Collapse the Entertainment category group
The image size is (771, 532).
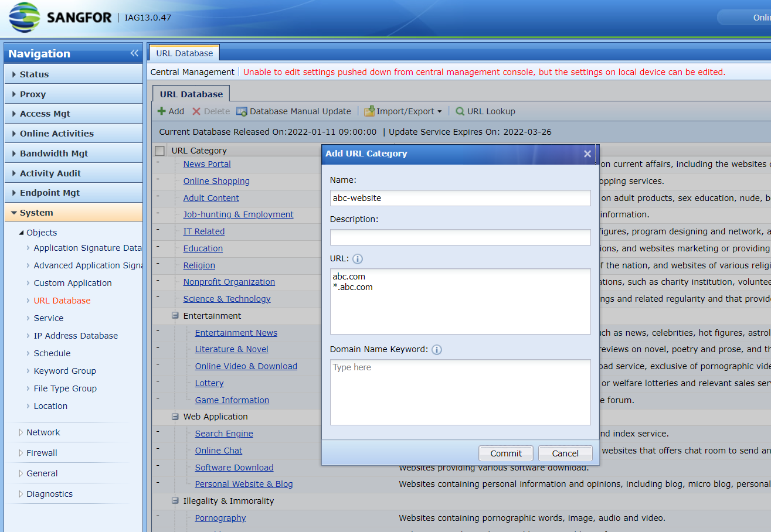click(175, 315)
